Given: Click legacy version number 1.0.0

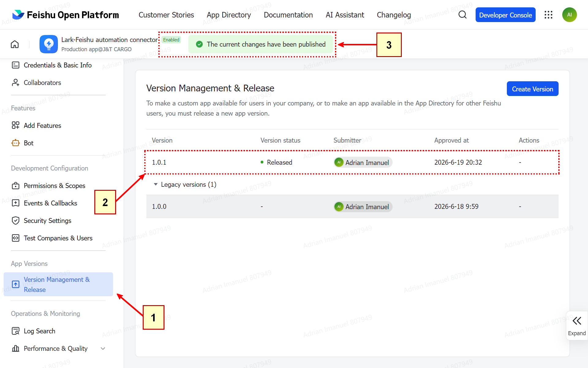Looking at the screenshot, I should 159,206.
